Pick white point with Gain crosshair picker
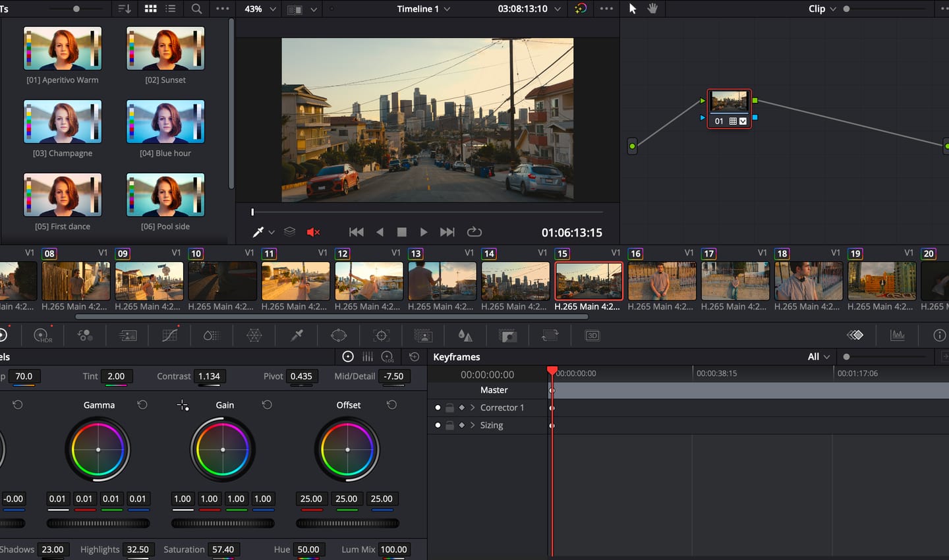The height and width of the screenshot is (560, 949). (183, 405)
